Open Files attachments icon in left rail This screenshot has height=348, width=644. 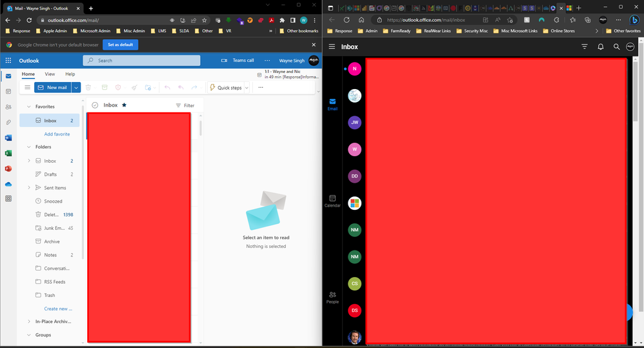(x=8, y=123)
